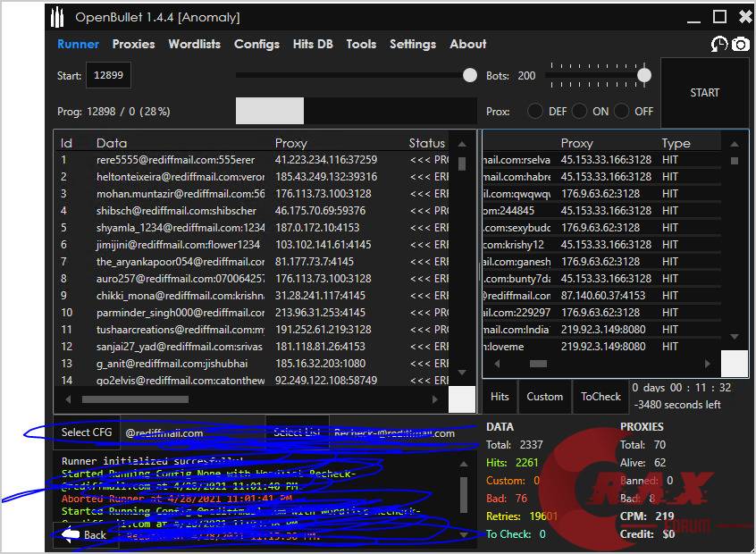Click the clock icon beside the camera
This screenshot has height=554, width=756.
click(x=719, y=44)
